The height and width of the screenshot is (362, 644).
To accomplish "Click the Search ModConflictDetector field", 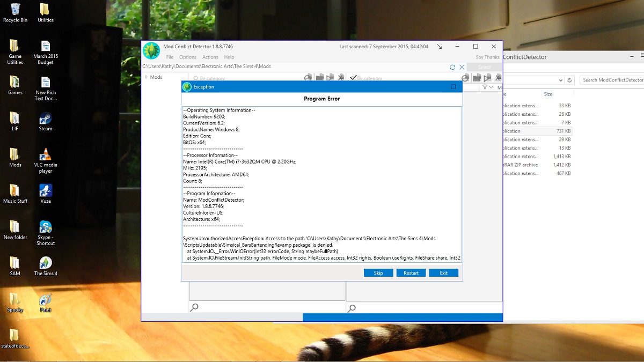I will point(612,80).
